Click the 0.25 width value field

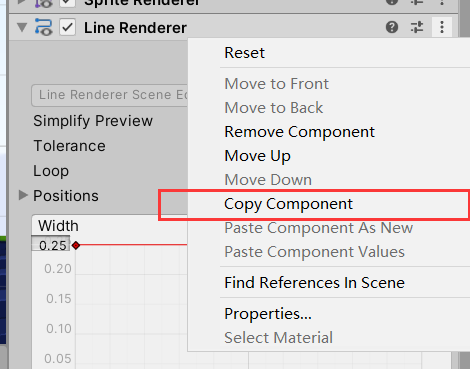pos(51,245)
